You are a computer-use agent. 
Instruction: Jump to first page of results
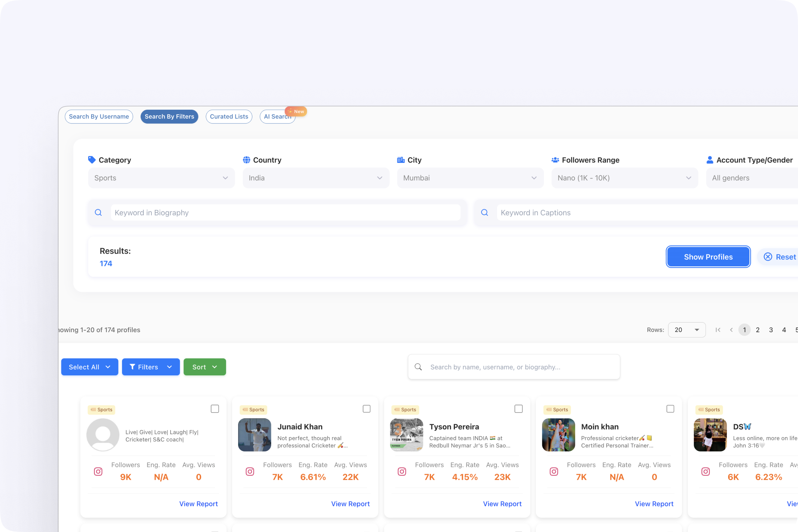click(x=718, y=330)
